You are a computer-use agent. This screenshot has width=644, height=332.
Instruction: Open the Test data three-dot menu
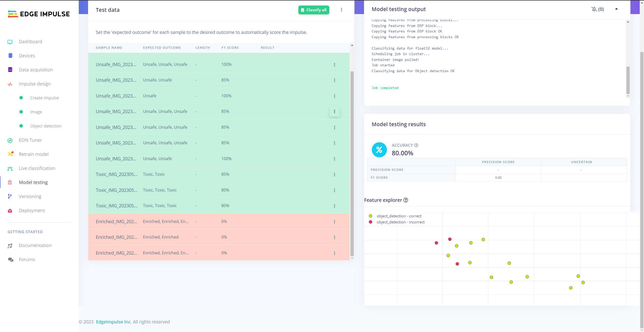point(341,10)
